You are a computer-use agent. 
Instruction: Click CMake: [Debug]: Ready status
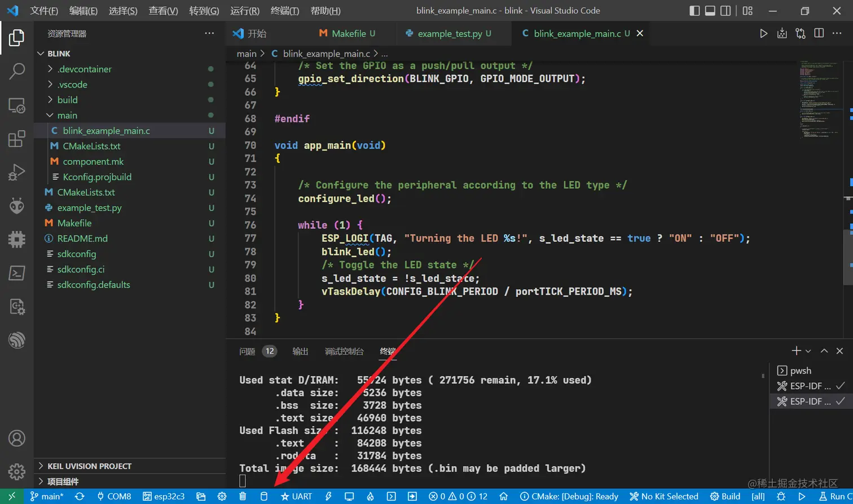click(569, 496)
